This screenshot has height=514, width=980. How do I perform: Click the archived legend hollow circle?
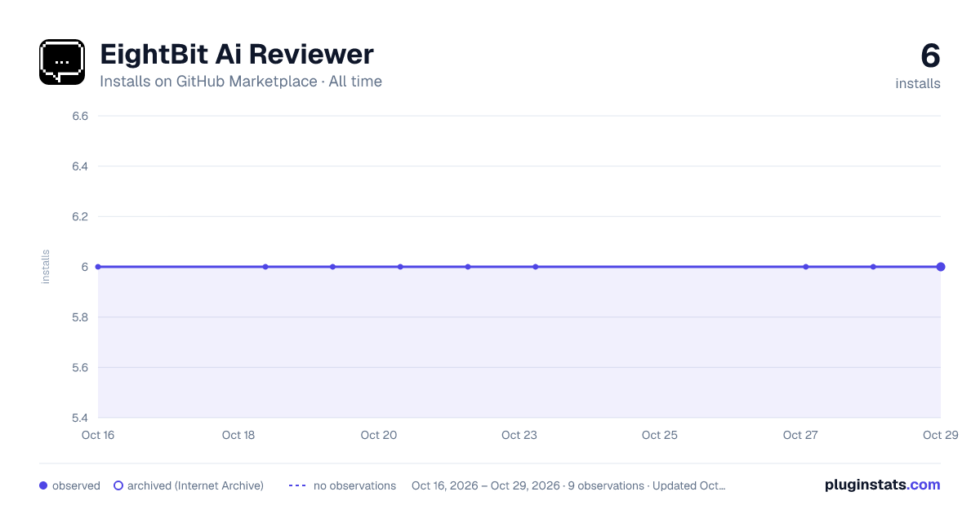coord(118,485)
